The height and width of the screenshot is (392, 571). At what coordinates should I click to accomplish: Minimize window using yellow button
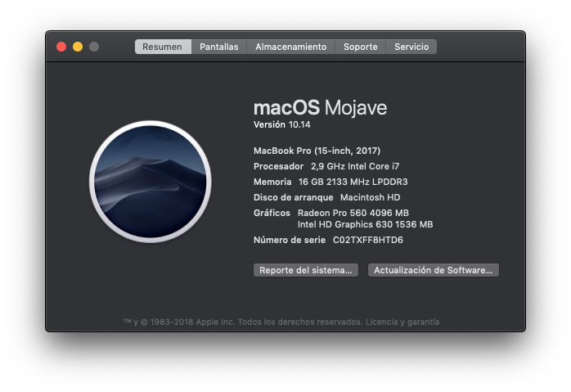click(x=78, y=47)
